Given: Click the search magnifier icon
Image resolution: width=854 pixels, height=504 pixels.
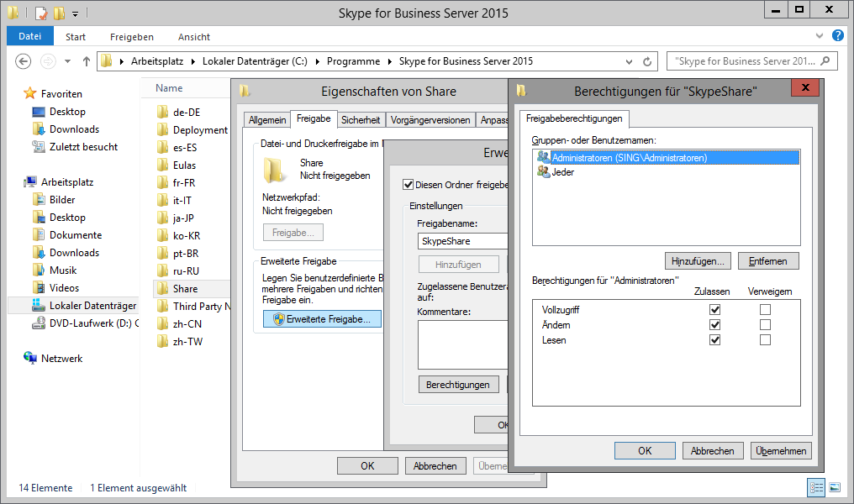Looking at the screenshot, I should click(x=825, y=61).
